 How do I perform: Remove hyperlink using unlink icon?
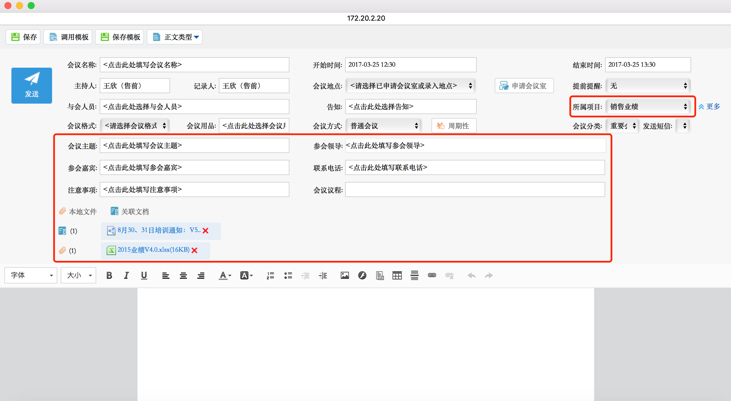(x=449, y=276)
